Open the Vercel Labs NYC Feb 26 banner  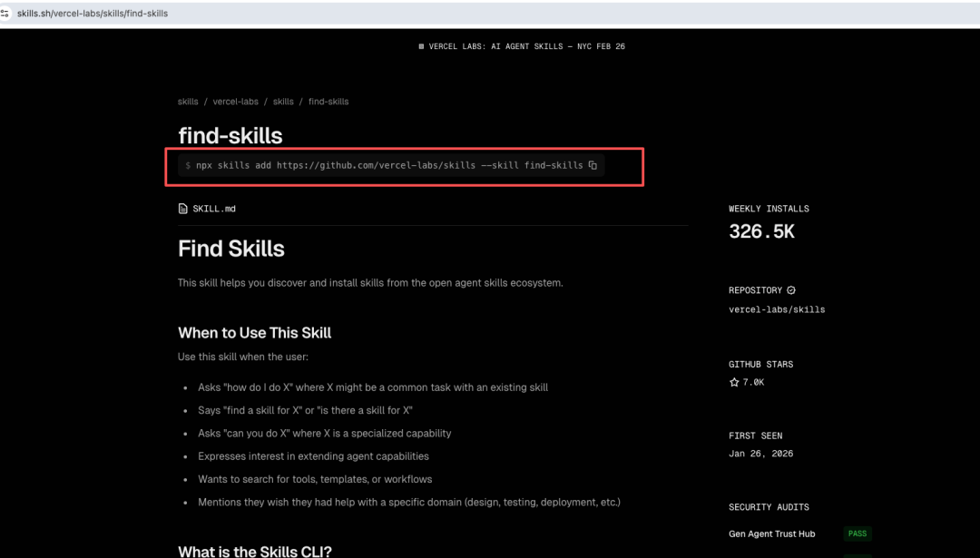click(522, 46)
